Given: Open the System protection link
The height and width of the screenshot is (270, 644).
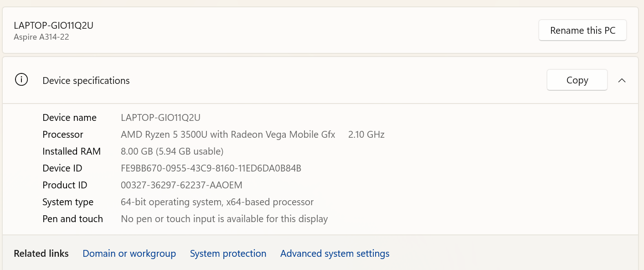Looking at the screenshot, I should (x=228, y=254).
